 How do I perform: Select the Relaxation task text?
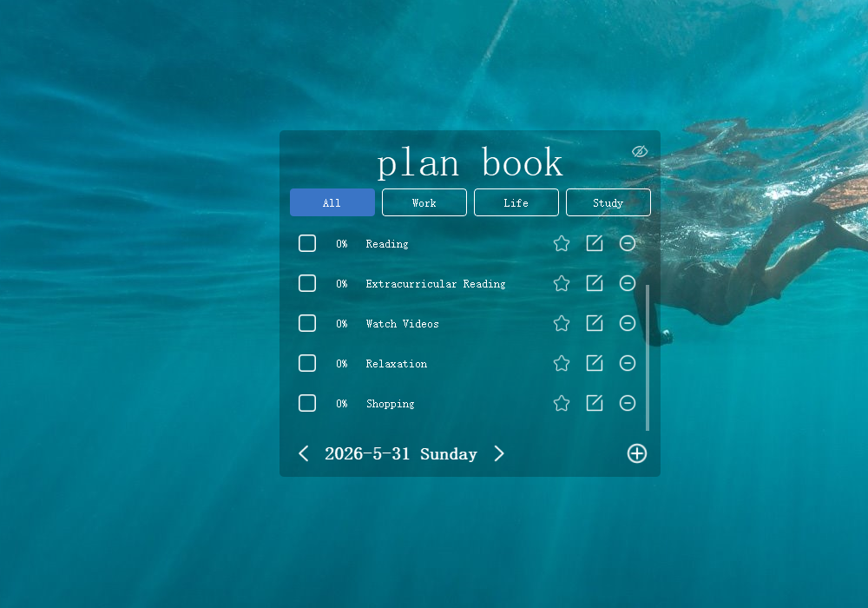tap(397, 364)
